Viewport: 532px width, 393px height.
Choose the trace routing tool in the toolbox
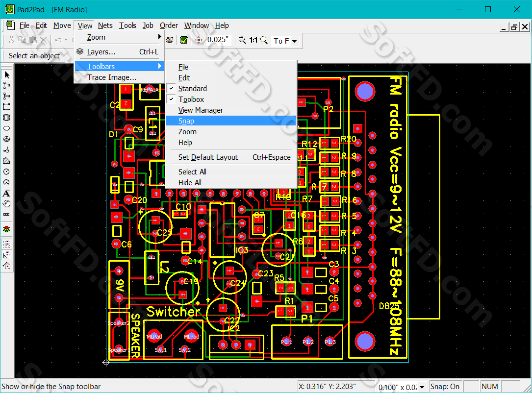point(6,96)
